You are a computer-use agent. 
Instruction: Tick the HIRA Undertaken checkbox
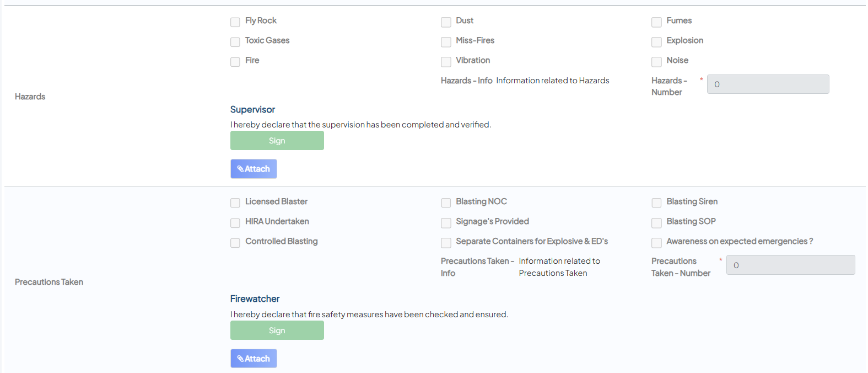235,223
